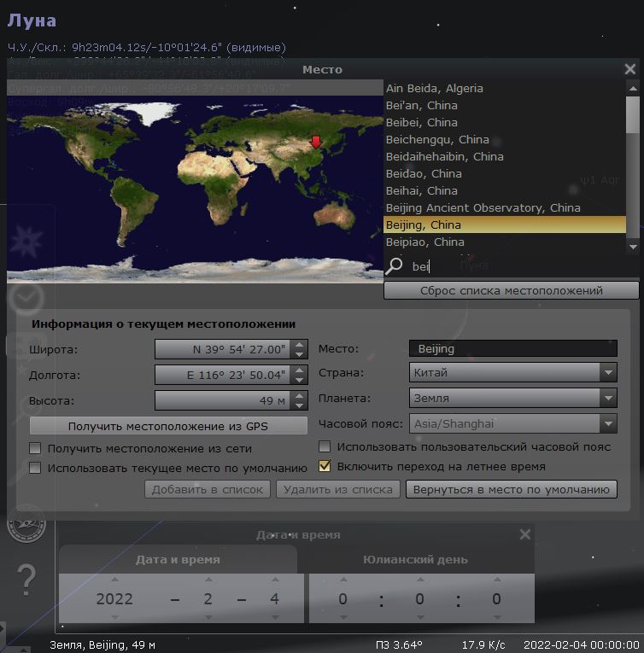Enable Получить местоположение из сети checkbox

(35, 448)
